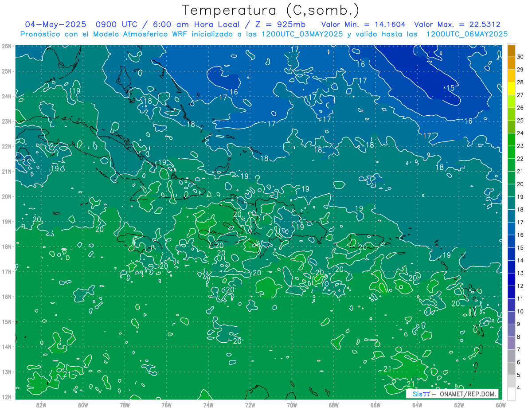The height and width of the screenshot is (411, 532).
Task: Click the title "Temperatura (C,somb.)"
Action: [271, 11]
